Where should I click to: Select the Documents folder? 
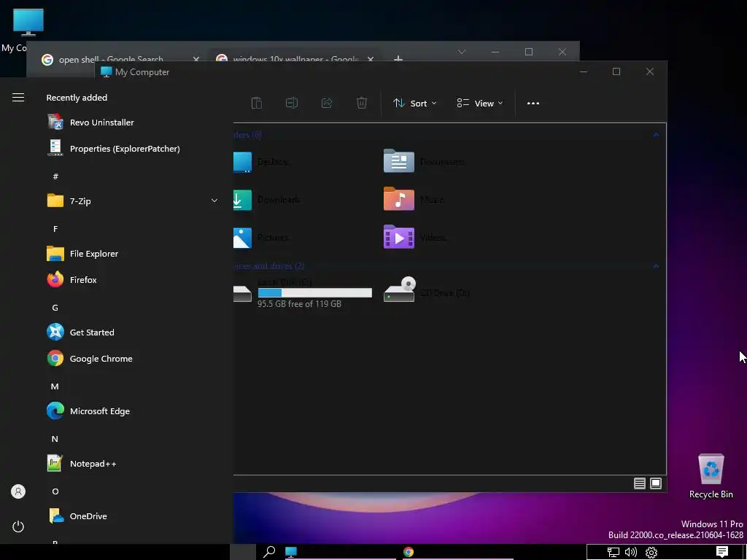(424, 161)
